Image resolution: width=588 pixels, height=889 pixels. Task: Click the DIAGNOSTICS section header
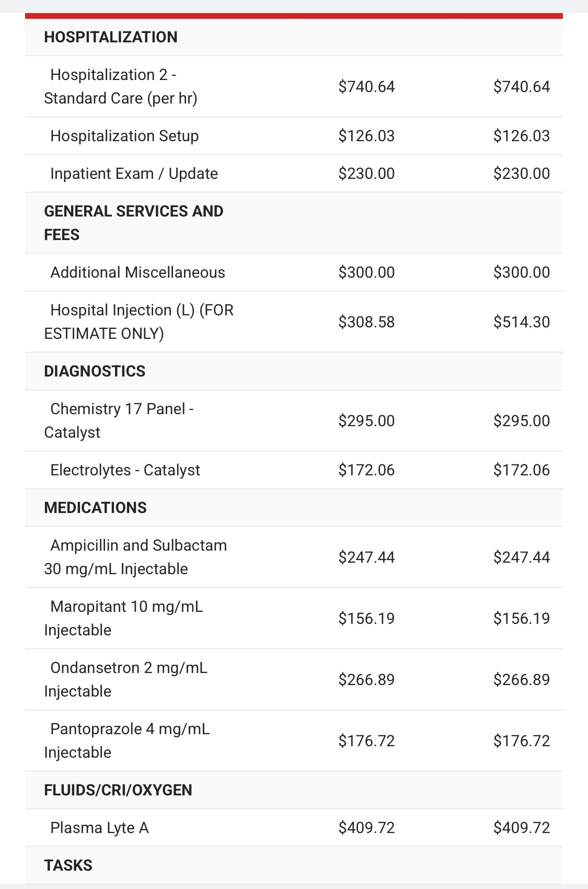[x=95, y=371]
